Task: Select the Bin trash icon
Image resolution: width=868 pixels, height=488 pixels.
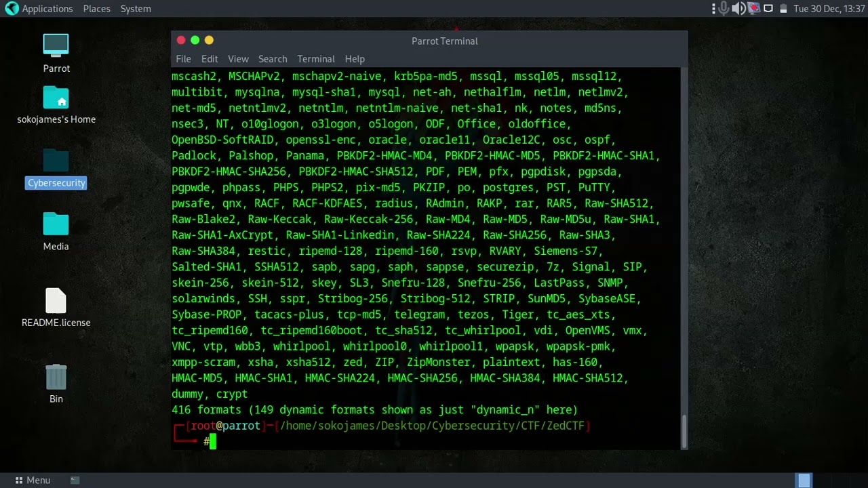Action: tap(56, 383)
